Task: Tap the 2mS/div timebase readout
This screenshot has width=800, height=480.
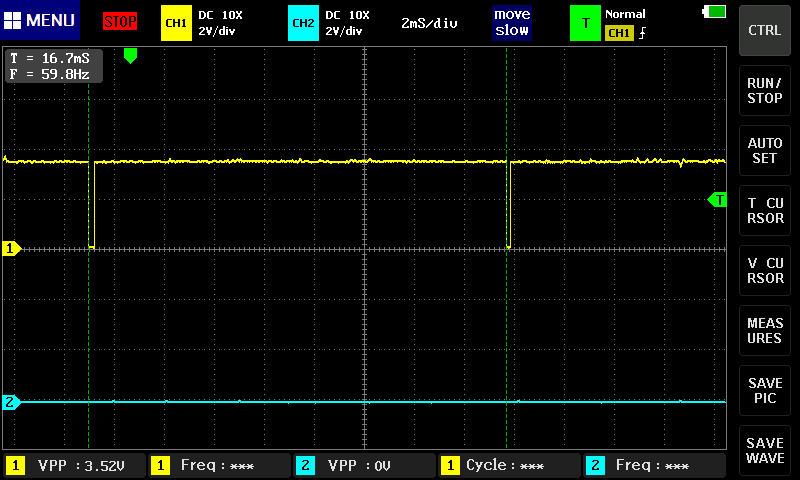Action: tap(429, 23)
